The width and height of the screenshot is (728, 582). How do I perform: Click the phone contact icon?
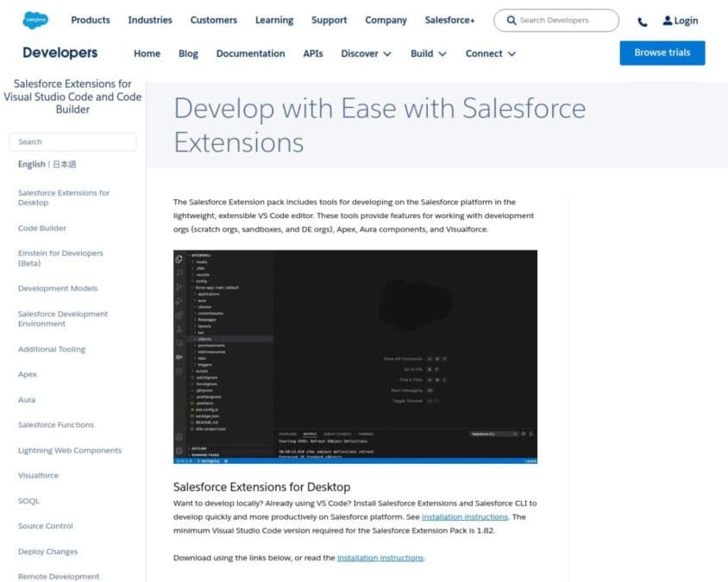642,22
